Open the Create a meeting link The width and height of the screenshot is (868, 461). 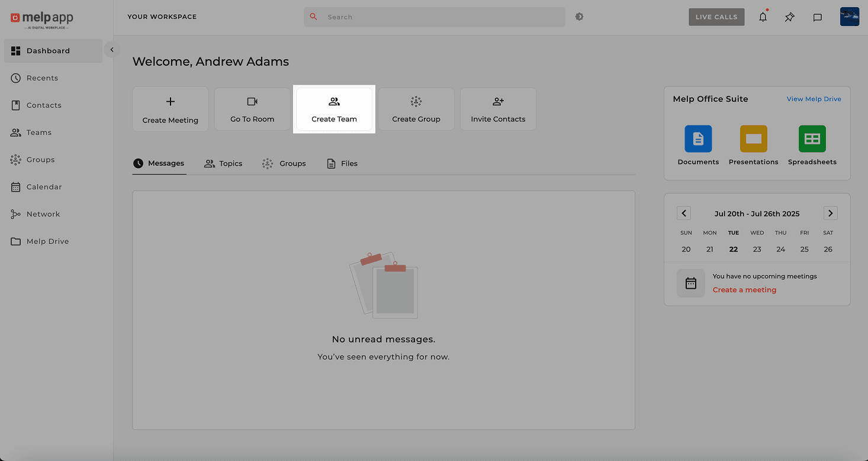(x=744, y=289)
